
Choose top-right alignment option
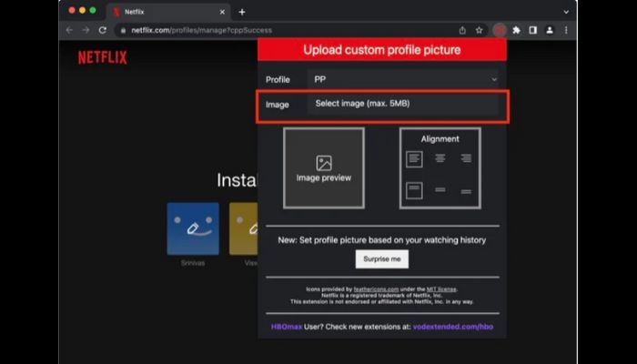(x=466, y=158)
